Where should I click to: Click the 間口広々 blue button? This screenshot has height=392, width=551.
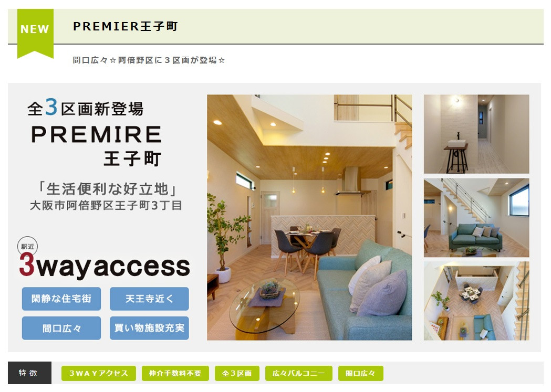tap(61, 328)
